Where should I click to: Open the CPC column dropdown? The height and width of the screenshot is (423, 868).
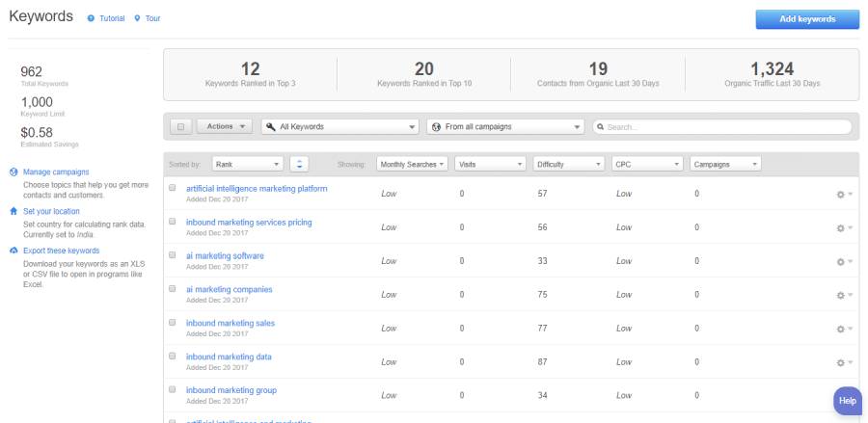coord(647,164)
